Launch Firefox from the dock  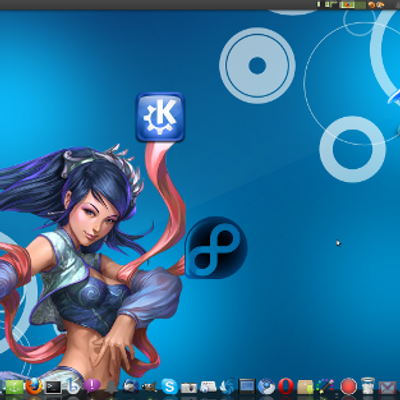[x=34, y=386]
